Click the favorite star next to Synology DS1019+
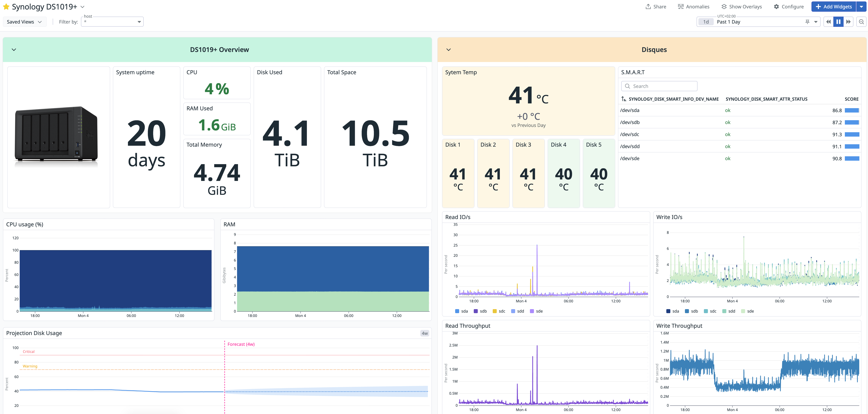868x414 pixels. [x=6, y=7]
